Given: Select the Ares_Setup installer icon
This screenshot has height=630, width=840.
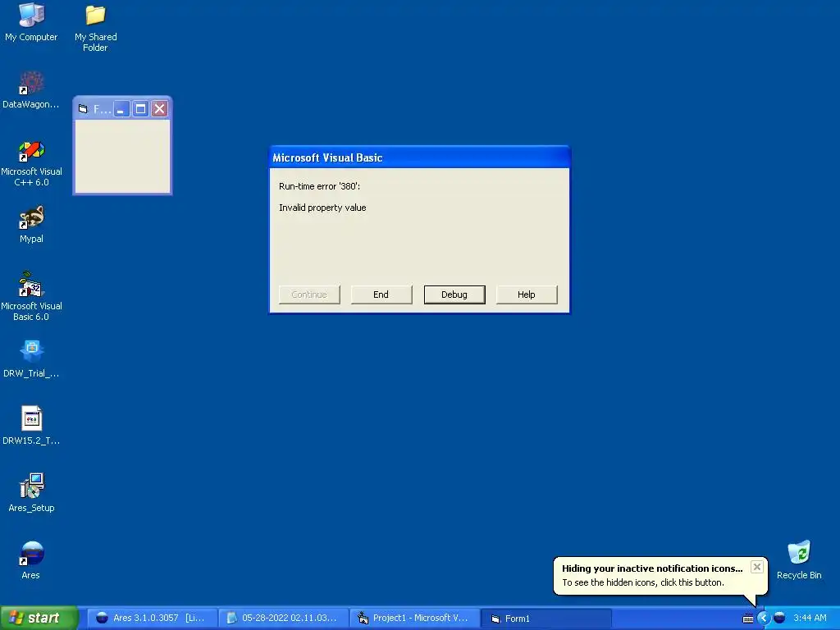Looking at the screenshot, I should click(31, 492).
